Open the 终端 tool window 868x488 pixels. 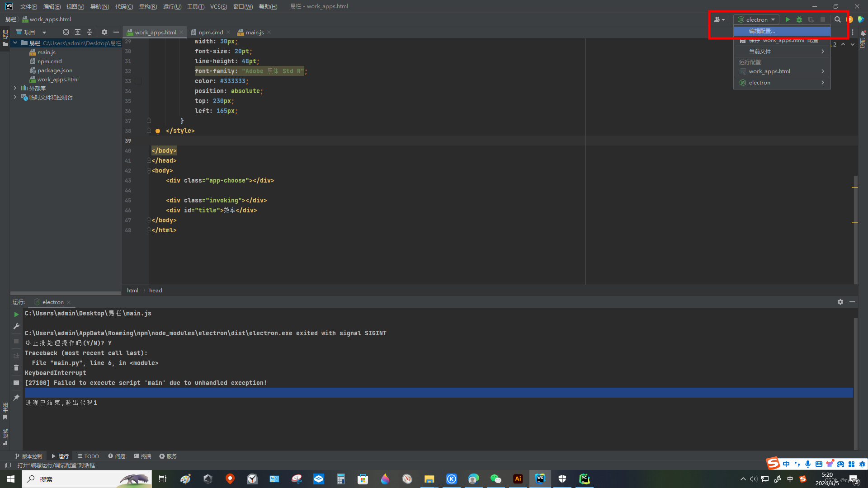pos(142,456)
